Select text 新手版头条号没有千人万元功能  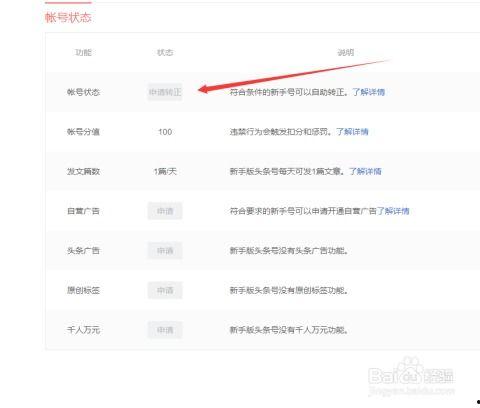pyautogui.click(x=288, y=330)
